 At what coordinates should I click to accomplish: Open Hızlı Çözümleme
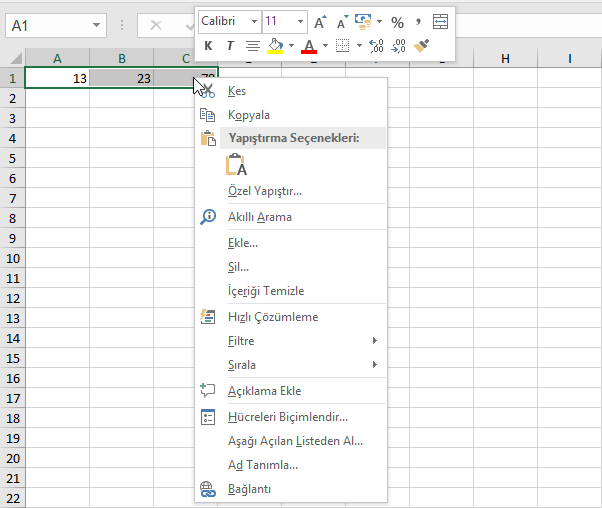point(291,317)
